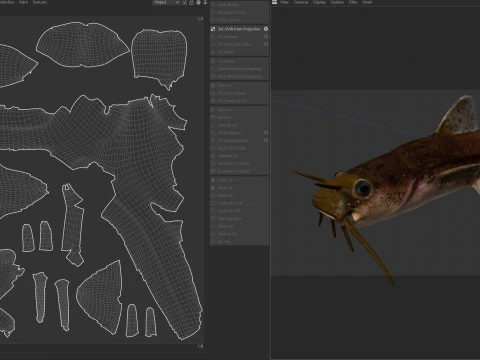Screen dimensions: 480x360
Task: Click the Restore UV icon
Action: [x=213, y=234]
